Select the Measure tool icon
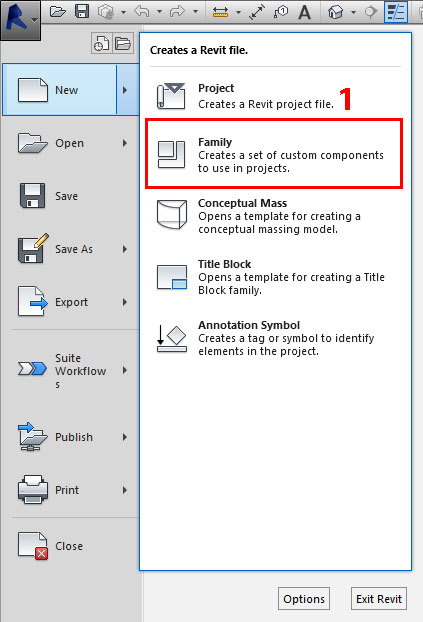Screen dimensions: 423x622 tap(220, 12)
